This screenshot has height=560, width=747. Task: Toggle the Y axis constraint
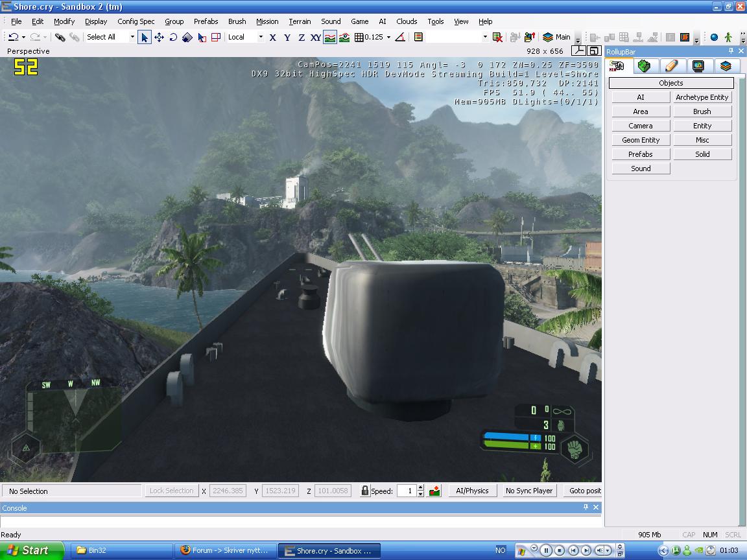287,37
